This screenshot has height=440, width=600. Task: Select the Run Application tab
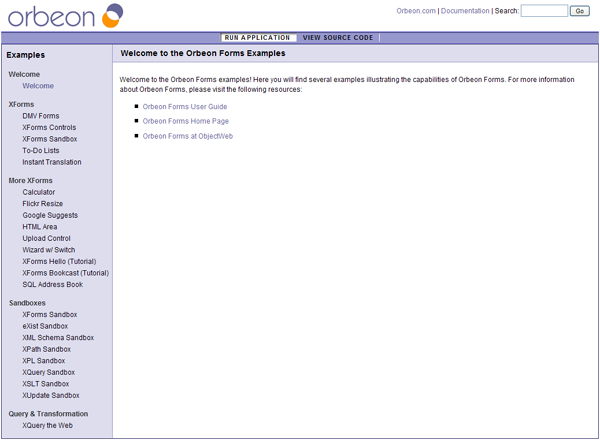click(258, 37)
